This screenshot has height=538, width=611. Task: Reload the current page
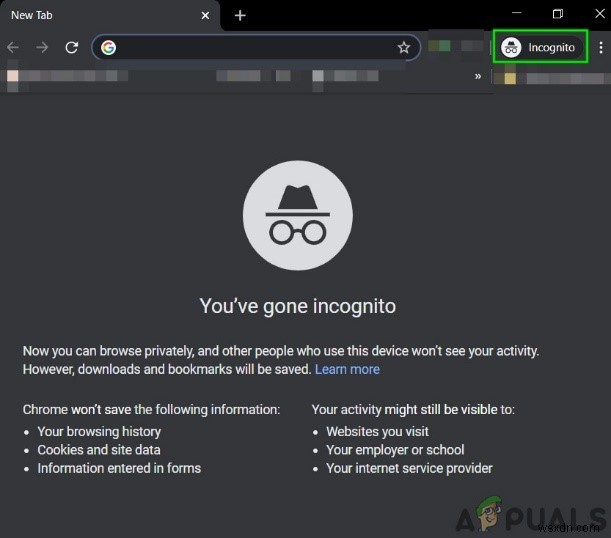pyautogui.click(x=72, y=47)
